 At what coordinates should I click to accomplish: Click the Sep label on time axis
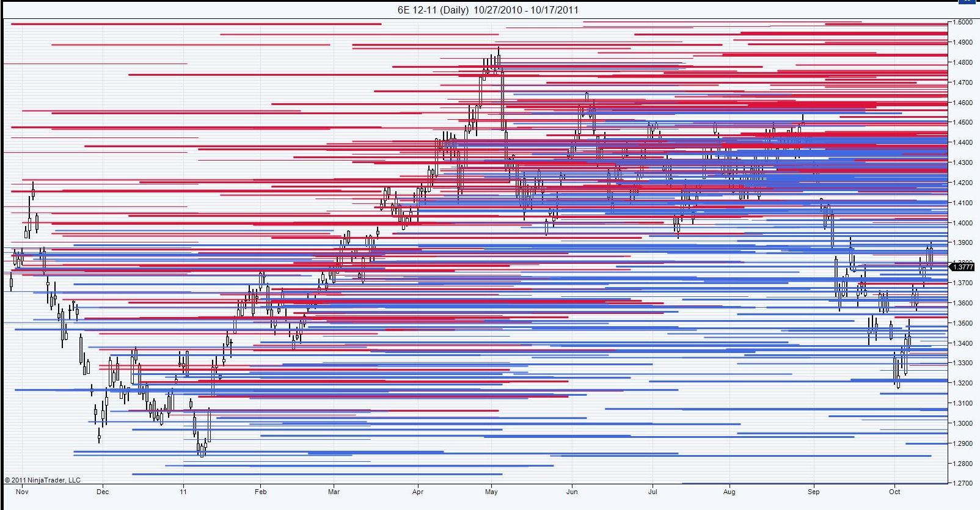pyautogui.click(x=814, y=492)
